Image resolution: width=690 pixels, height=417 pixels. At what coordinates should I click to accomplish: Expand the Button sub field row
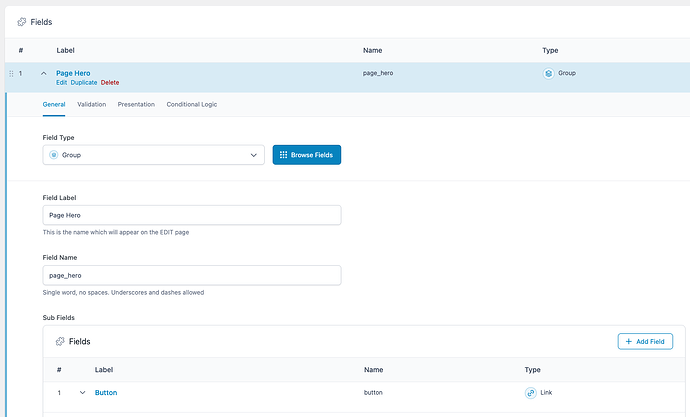click(82, 393)
